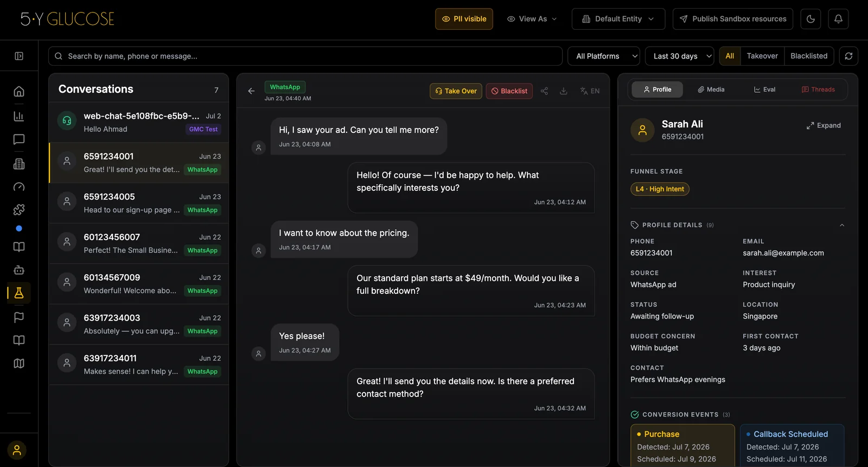This screenshot has width=868, height=467.
Task: Open the gauge performance sidebar icon
Action: coord(19,187)
